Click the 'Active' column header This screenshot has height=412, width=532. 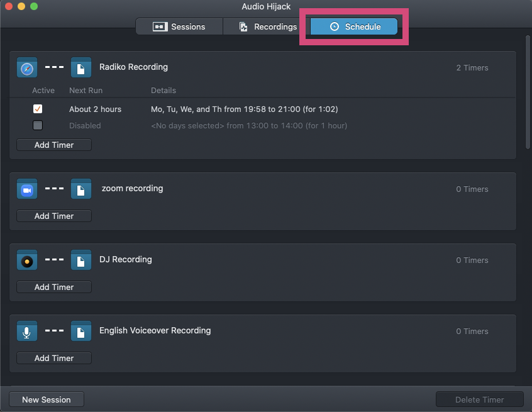click(x=43, y=91)
